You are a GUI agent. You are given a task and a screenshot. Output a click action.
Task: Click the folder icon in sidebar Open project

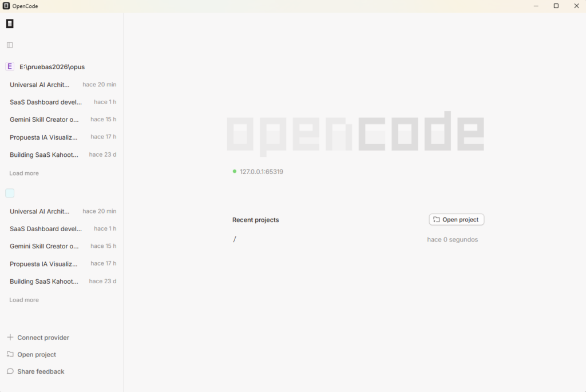coord(10,354)
